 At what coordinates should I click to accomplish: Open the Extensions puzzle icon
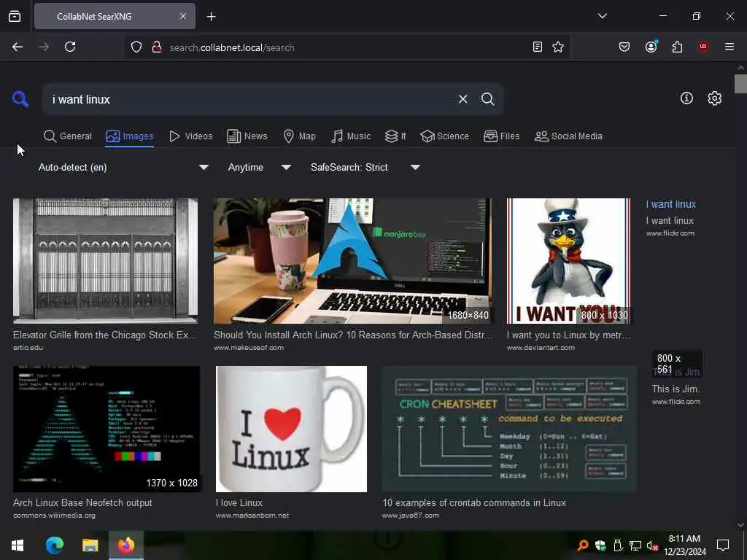click(x=677, y=47)
